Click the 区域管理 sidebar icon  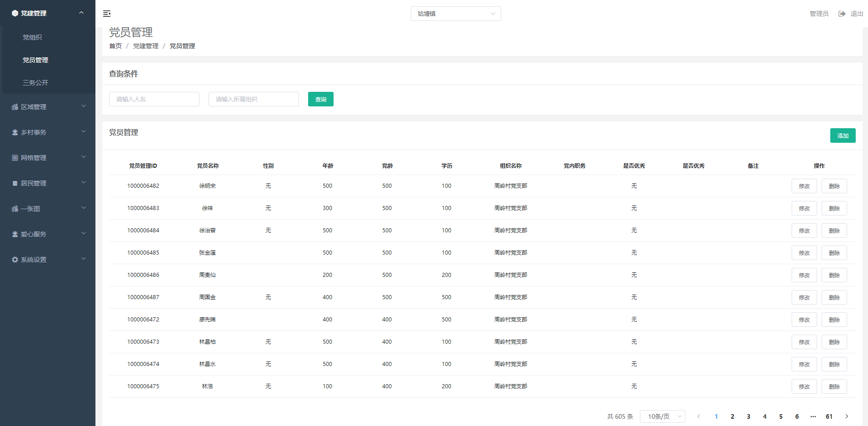click(x=15, y=107)
